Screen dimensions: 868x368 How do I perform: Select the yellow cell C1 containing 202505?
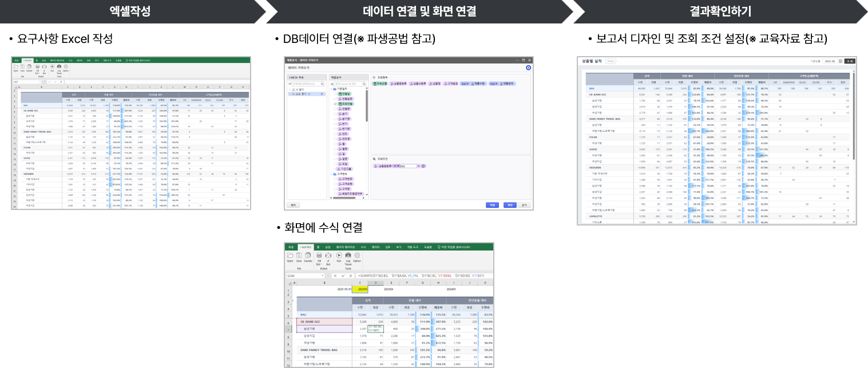point(360,289)
